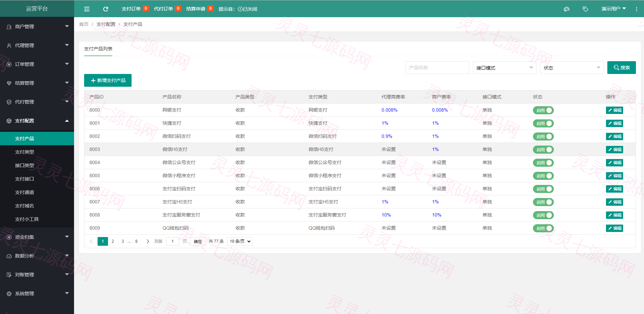This screenshot has height=314, width=644.
Task: Click the 订单管理 yen icon in sidebar
Action: [x=9, y=64]
